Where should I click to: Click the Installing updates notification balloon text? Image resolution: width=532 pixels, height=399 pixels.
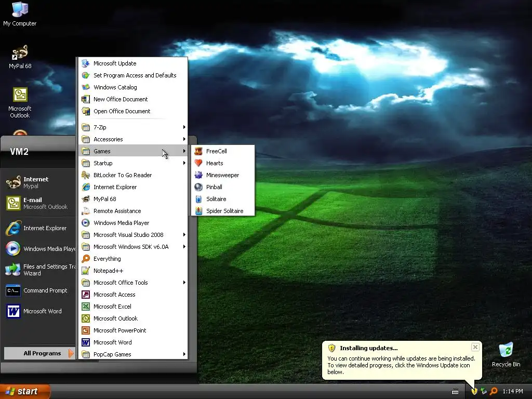tap(401, 365)
